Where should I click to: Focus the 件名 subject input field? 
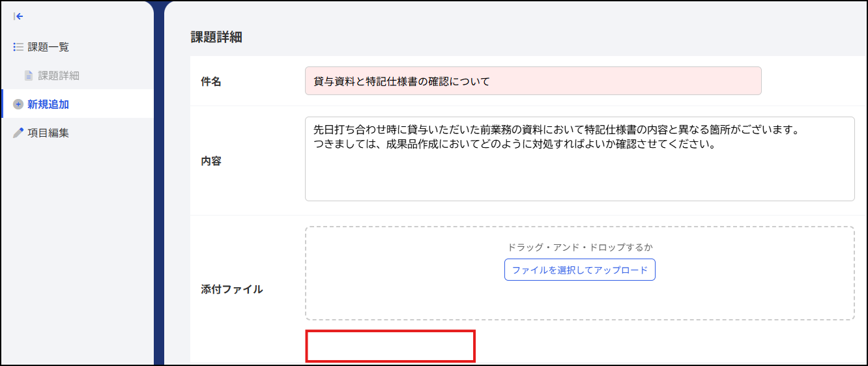pos(533,81)
